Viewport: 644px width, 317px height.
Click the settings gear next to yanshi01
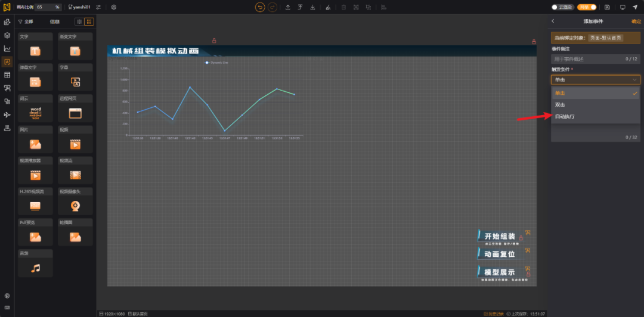pyautogui.click(x=114, y=7)
